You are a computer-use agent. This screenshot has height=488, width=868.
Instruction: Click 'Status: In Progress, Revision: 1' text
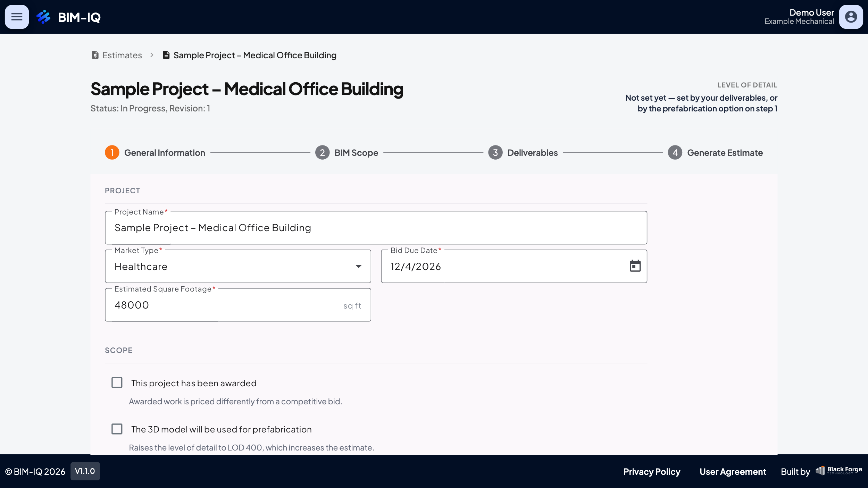pyautogui.click(x=150, y=108)
